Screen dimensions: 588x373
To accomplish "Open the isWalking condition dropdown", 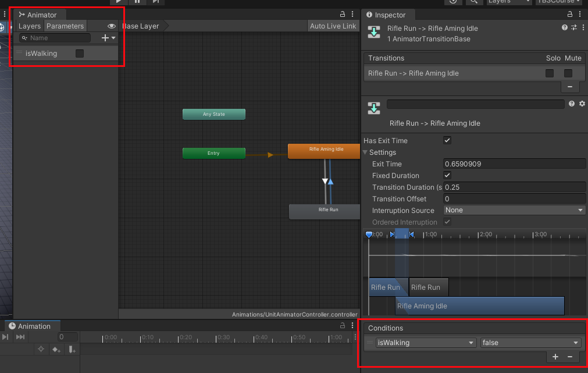I will coord(425,343).
